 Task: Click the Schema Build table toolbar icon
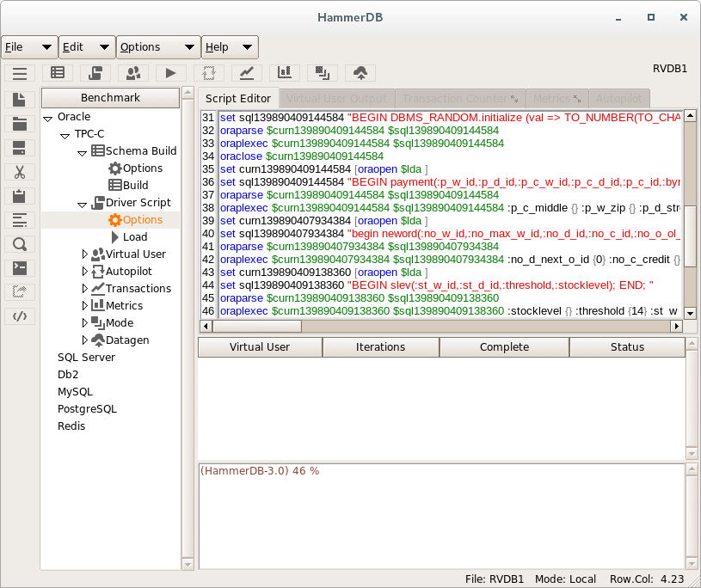[58, 73]
